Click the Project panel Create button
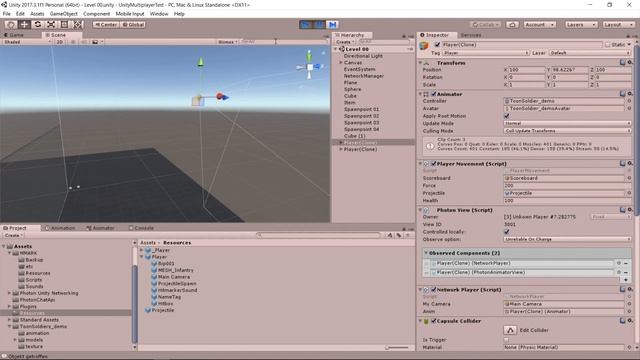 click(x=13, y=236)
